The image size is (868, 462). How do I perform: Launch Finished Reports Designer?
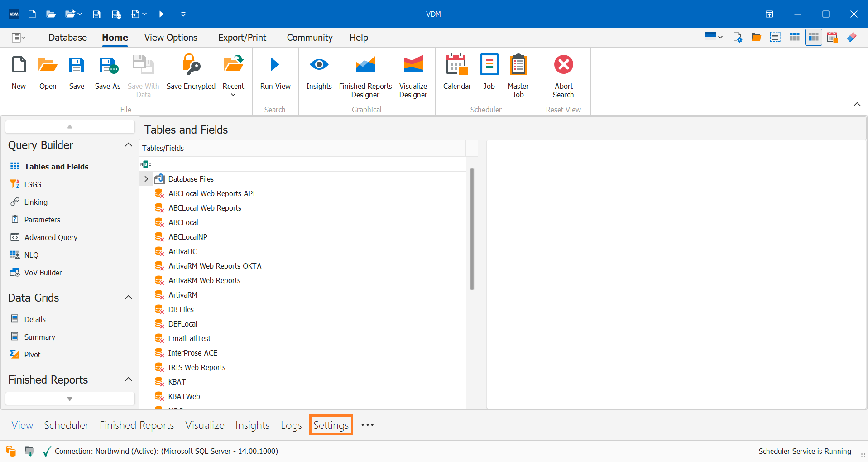point(365,76)
